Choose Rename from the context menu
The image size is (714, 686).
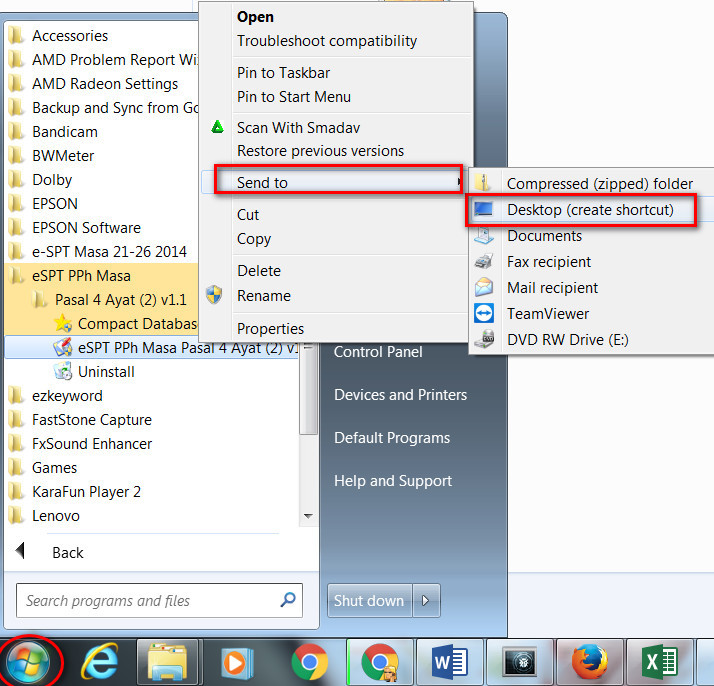[264, 296]
